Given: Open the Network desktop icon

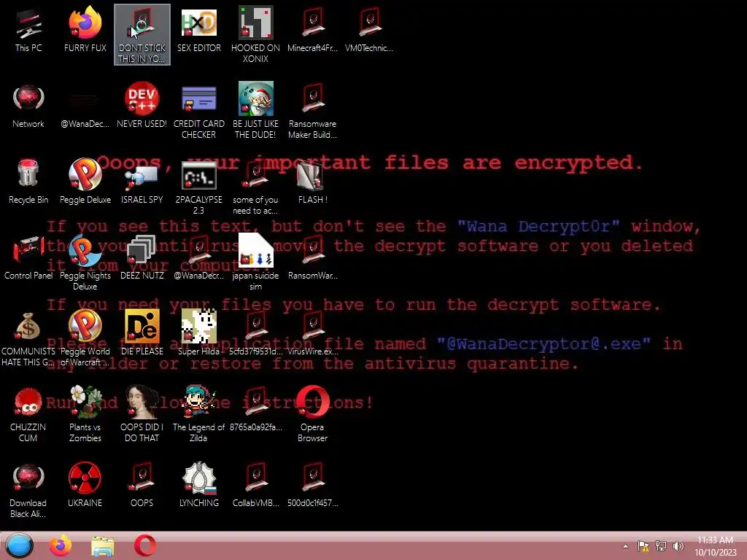Looking at the screenshot, I should point(28,106).
